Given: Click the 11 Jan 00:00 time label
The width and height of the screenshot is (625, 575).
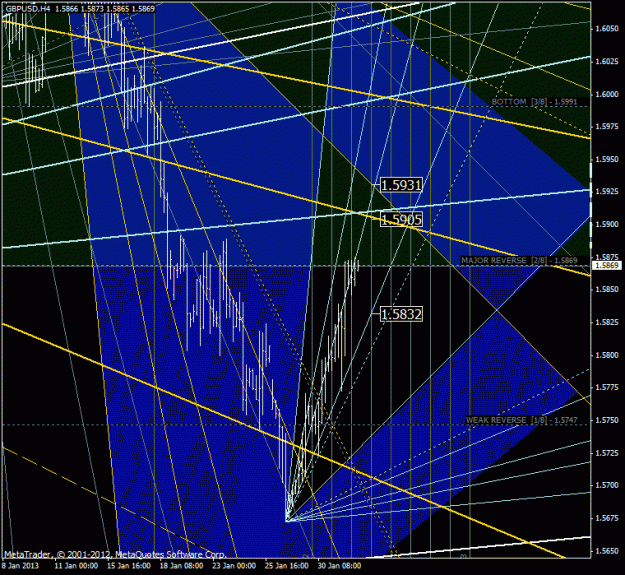Looking at the screenshot, I should pyautogui.click(x=76, y=566).
